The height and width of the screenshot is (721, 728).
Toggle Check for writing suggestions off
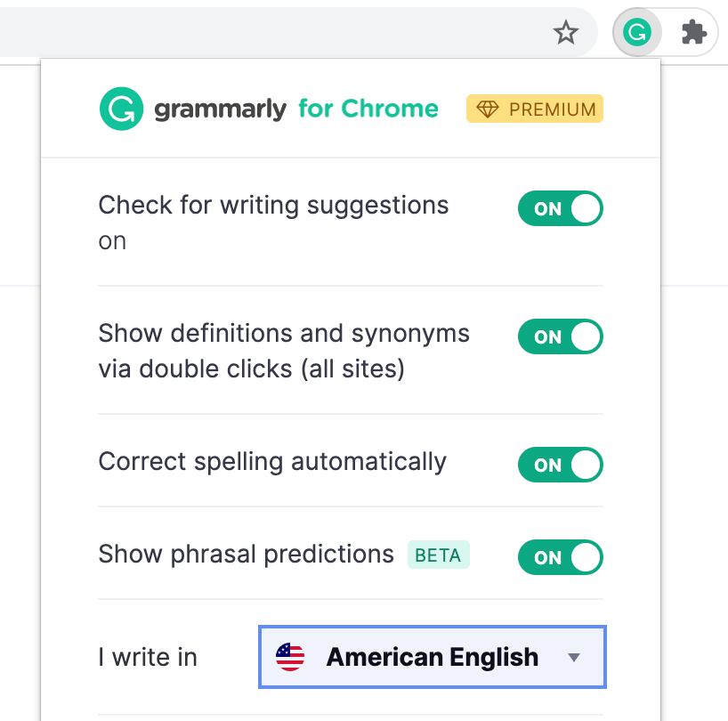pyautogui.click(x=560, y=209)
